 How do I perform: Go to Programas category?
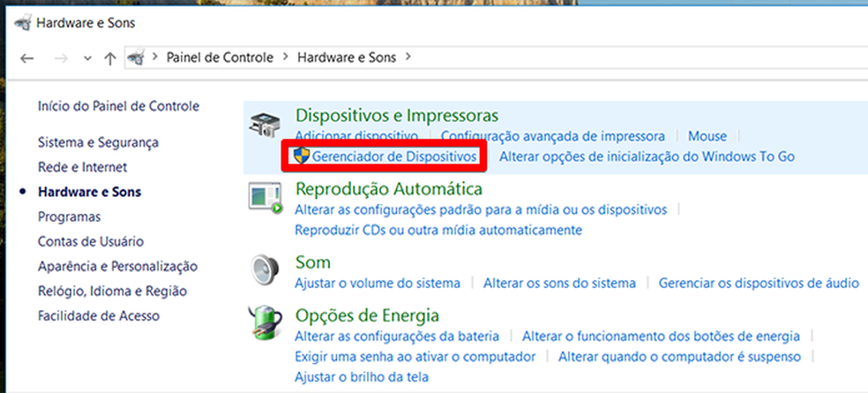click(x=69, y=216)
